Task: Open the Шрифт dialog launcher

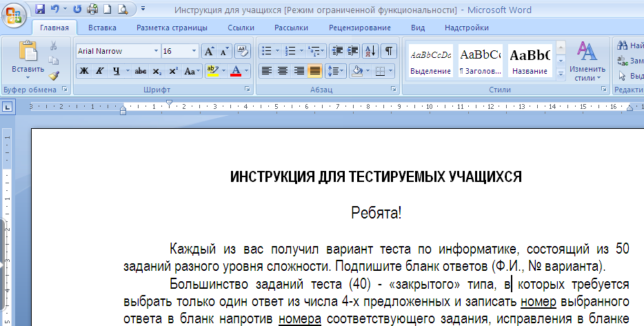Action: pos(248,89)
